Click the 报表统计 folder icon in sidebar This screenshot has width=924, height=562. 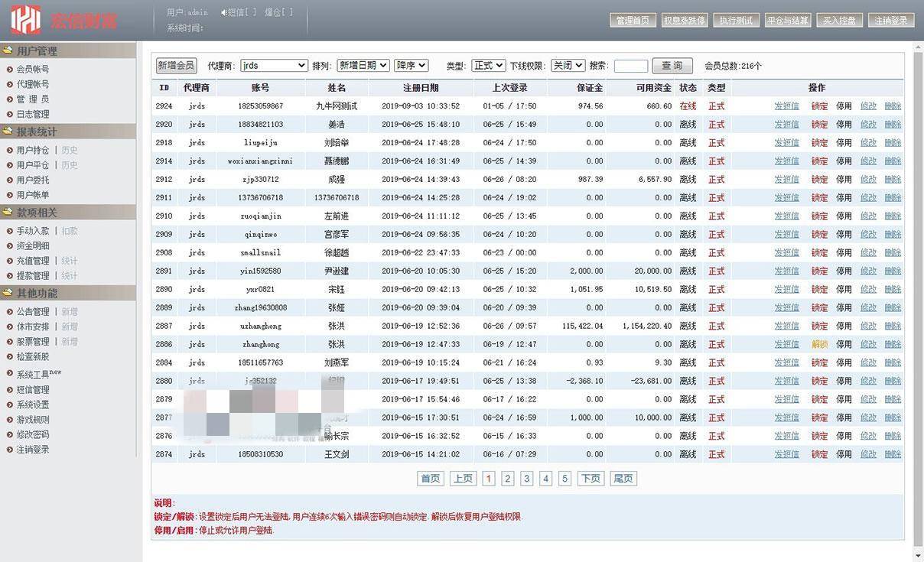(x=8, y=129)
